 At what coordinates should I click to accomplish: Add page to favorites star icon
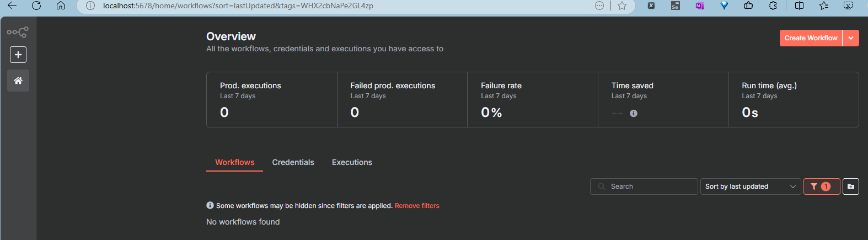(622, 6)
